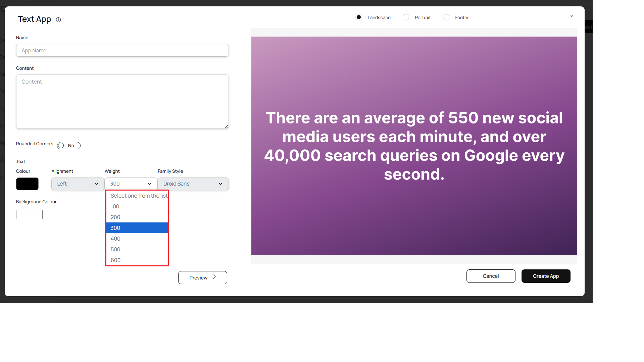The width and height of the screenshot is (644, 362).
Task: Click inside the Content text area
Action: click(122, 101)
